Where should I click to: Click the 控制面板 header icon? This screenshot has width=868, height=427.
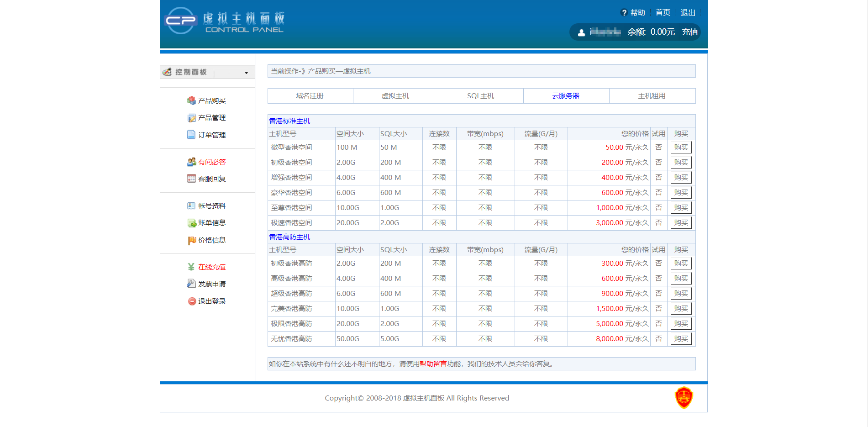coord(167,72)
